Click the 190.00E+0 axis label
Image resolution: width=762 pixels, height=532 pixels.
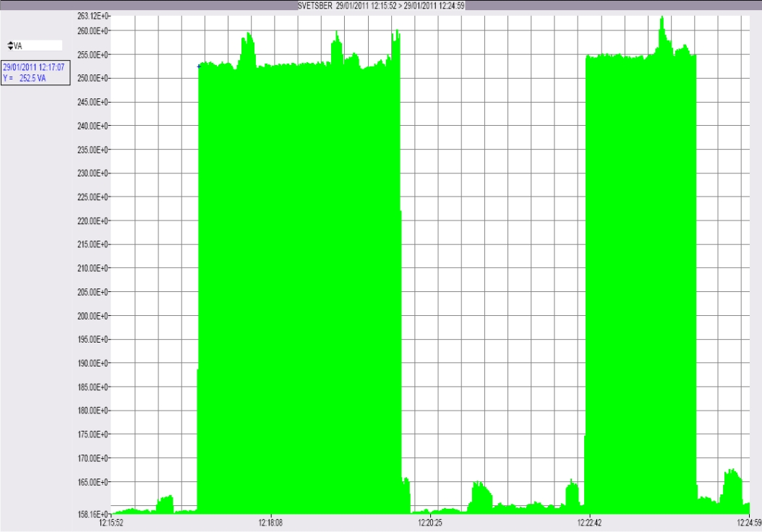(x=93, y=363)
